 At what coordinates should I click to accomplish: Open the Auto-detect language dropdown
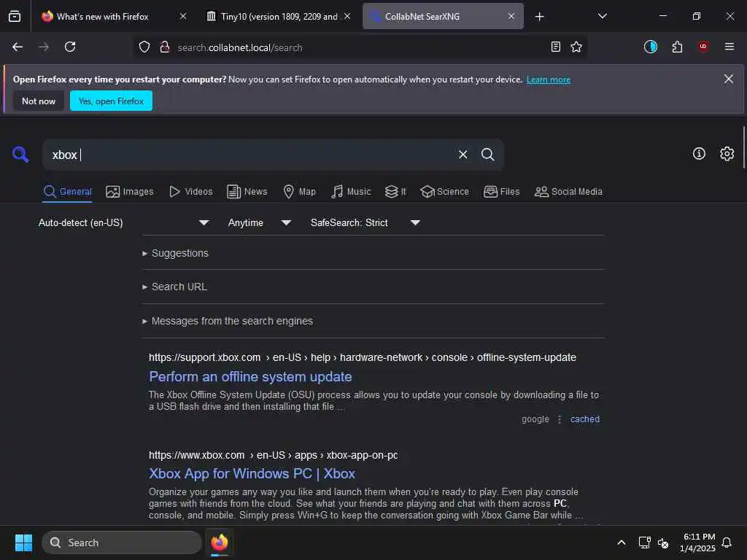pos(124,222)
